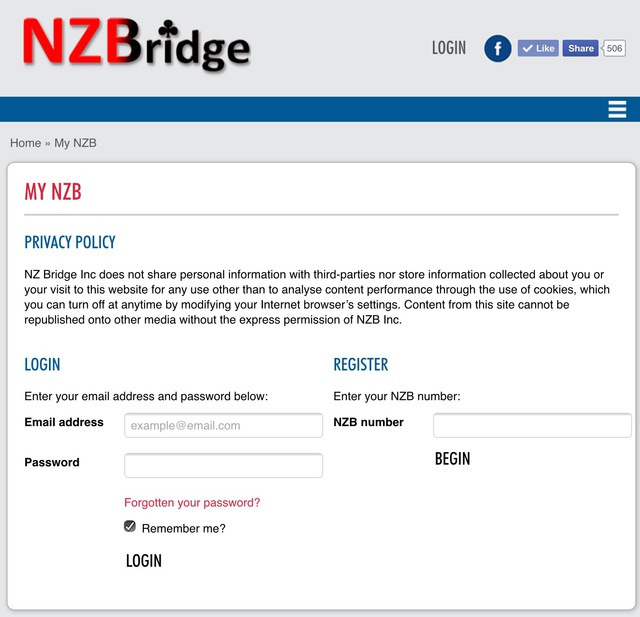This screenshot has height=617, width=640.
Task: Click the 506 like count bubble
Action: click(x=613, y=48)
